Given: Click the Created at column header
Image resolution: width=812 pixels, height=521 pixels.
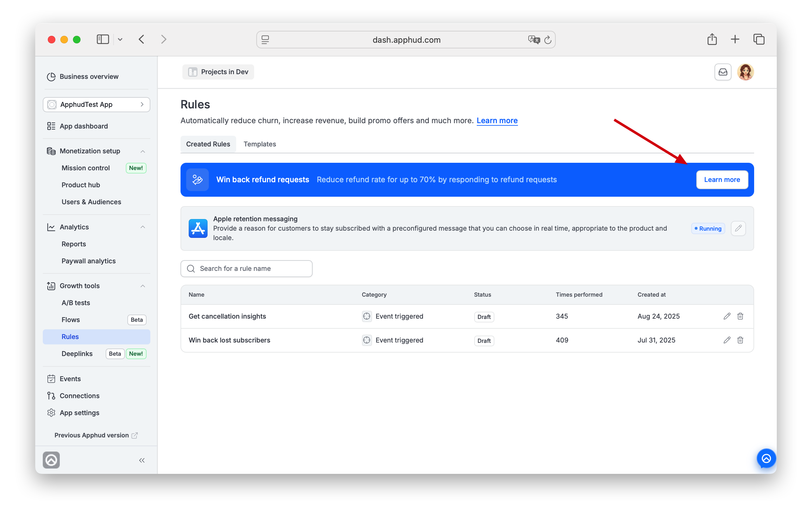Looking at the screenshot, I should coord(651,294).
